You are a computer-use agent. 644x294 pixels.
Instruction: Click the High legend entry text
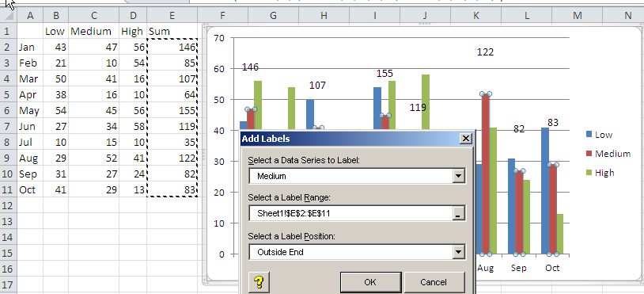point(604,173)
